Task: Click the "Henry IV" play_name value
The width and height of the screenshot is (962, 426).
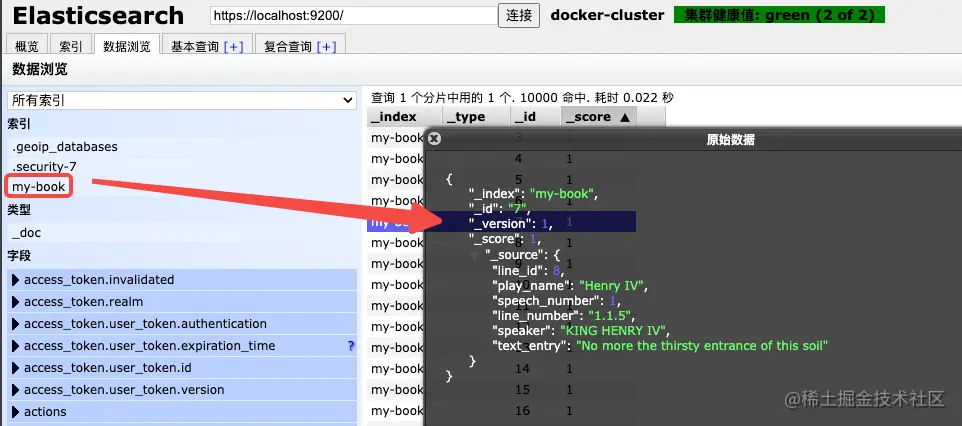Action: (x=612, y=285)
